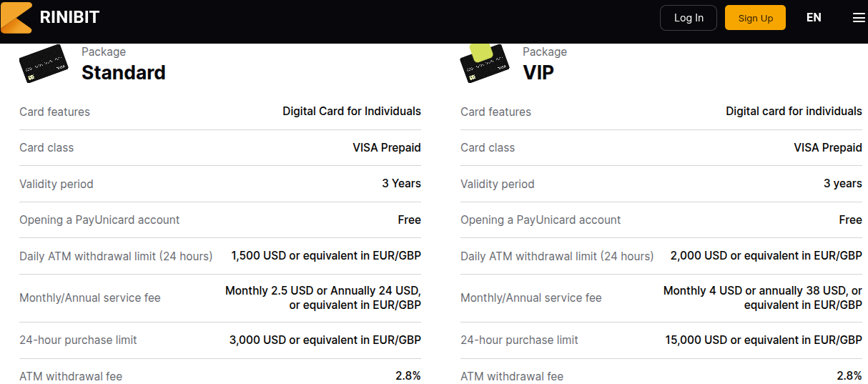This screenshot has width=868, height=384.
Task: Click the Standard package card image
Action: tap(43, 64)
